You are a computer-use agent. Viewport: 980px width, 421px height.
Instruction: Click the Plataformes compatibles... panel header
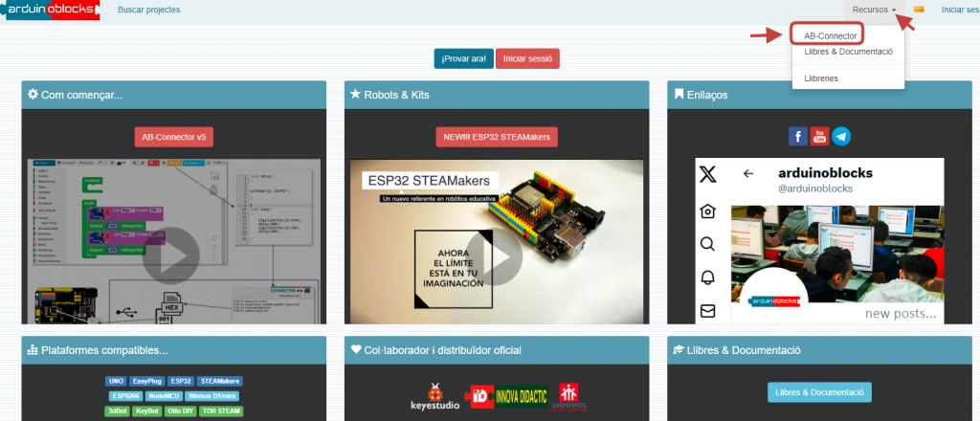coord(174,350)
